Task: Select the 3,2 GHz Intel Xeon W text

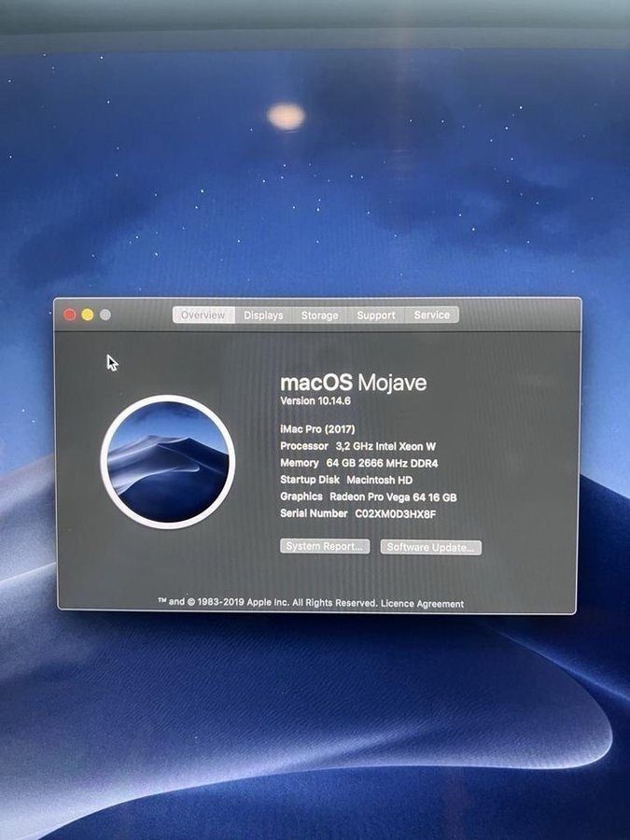Action: (385, 446)
